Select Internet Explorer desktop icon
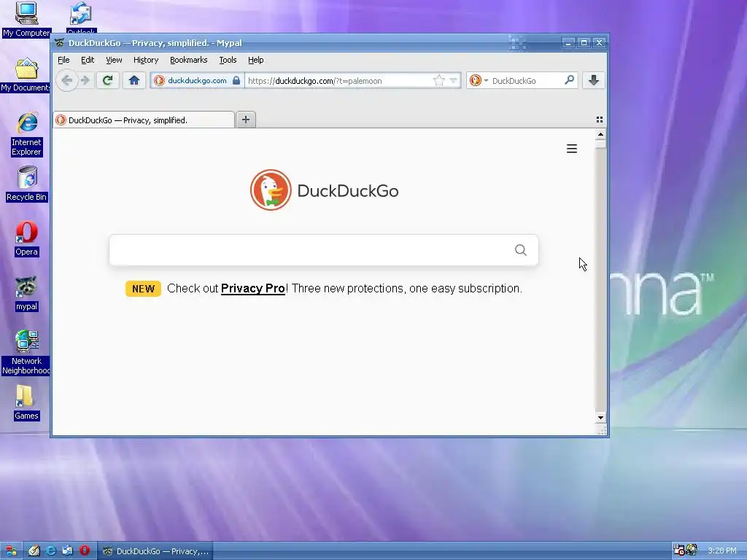The width and height of the screenshot is (747, 560). point(27,134)
